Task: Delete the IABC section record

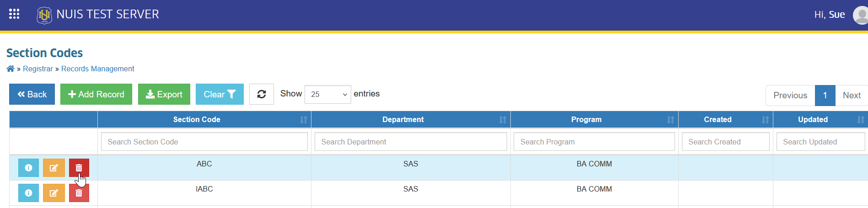Action: 79,193
